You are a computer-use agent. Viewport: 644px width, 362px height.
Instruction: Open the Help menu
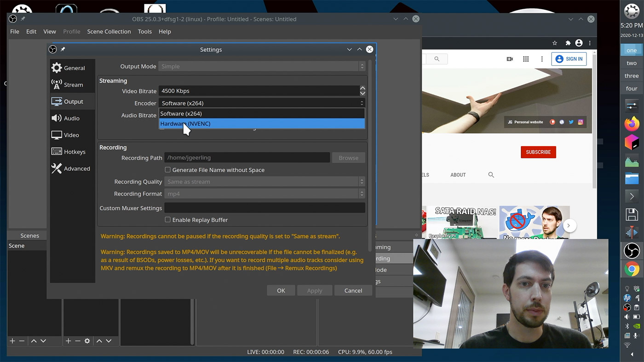(x=165, y=31)
